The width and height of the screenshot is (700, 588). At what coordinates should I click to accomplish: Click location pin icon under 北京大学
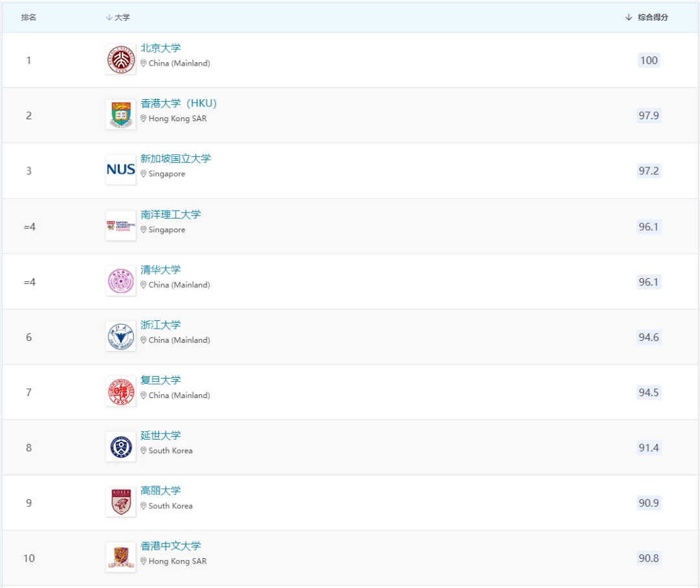tap(143, 64)
